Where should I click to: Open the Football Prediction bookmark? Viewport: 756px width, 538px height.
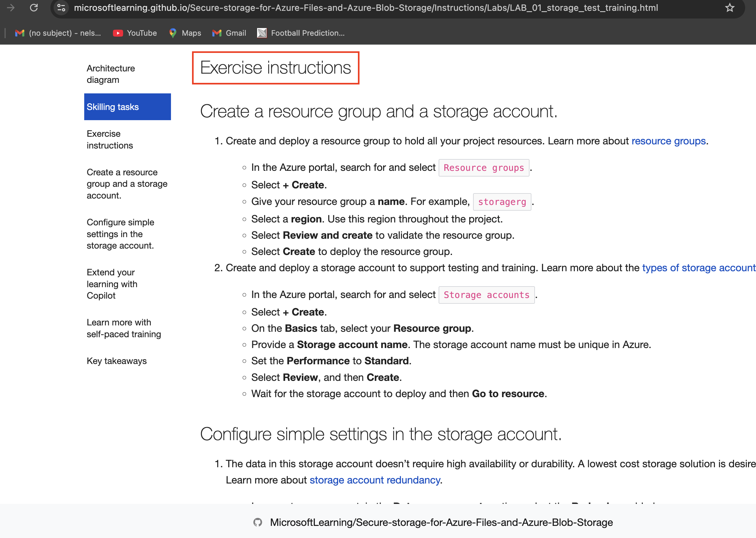click(x=301, y=33)
